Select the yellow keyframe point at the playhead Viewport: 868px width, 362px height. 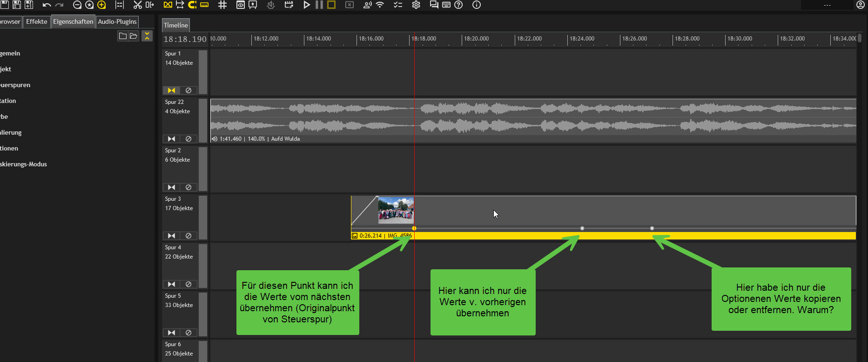click(x=414, y=228)
